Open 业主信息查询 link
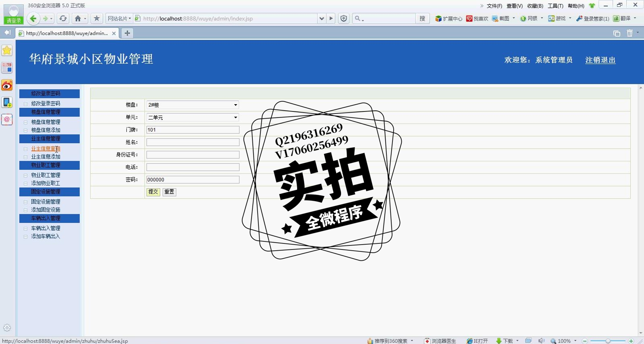The width and height of the screenshot is (644, 344). pyautogui.click(x=45, y=149)
